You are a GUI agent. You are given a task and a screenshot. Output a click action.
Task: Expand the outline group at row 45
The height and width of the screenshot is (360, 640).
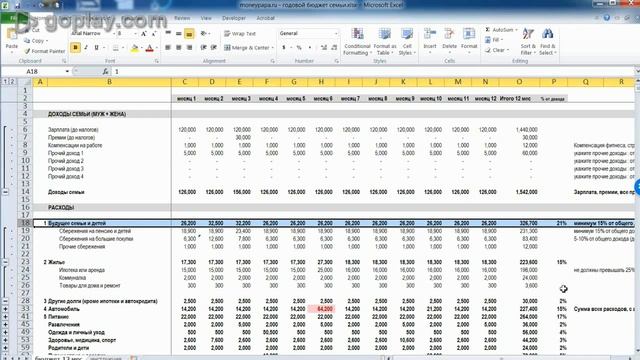5,324
